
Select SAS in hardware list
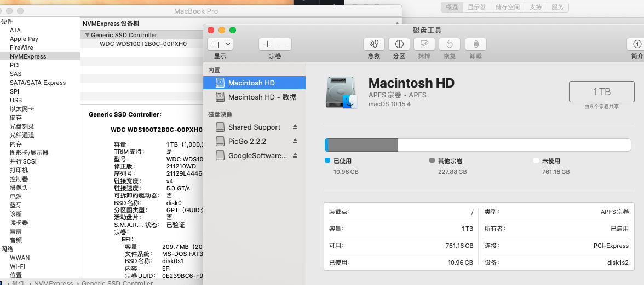pos(15,74)
